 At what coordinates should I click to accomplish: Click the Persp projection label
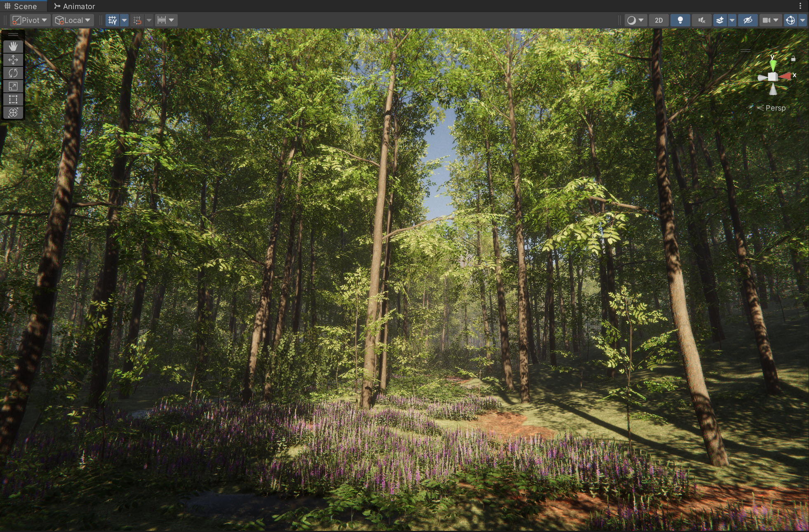click(x=775, y=108)
